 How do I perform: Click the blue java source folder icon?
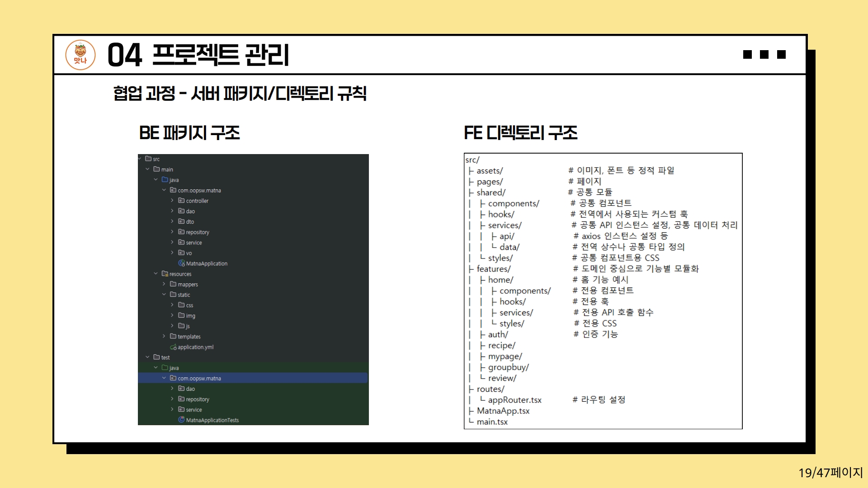click(165, 180)
